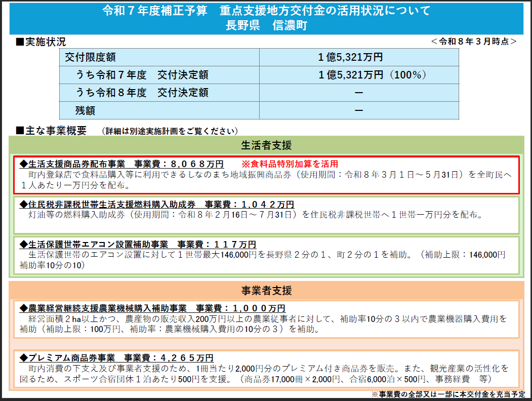Viewport: 532px width, 401px height.
Task: Click the red ※食料品特別加算を活用 note
Action: [x=289, y=164]
